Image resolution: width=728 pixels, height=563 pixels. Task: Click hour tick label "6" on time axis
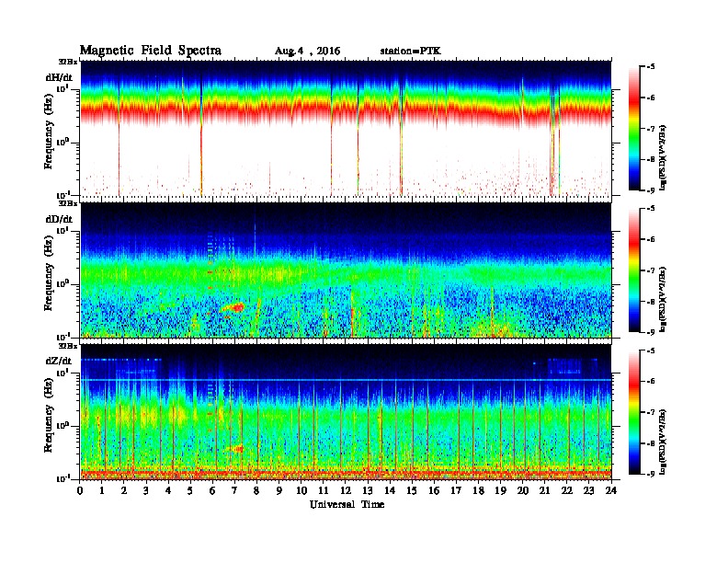click(212, 490)
